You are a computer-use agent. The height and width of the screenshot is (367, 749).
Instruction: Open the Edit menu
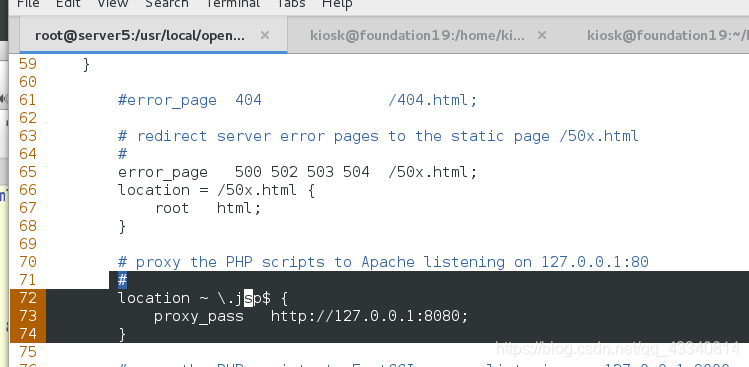pyautogui.click(x=68, y=4)
